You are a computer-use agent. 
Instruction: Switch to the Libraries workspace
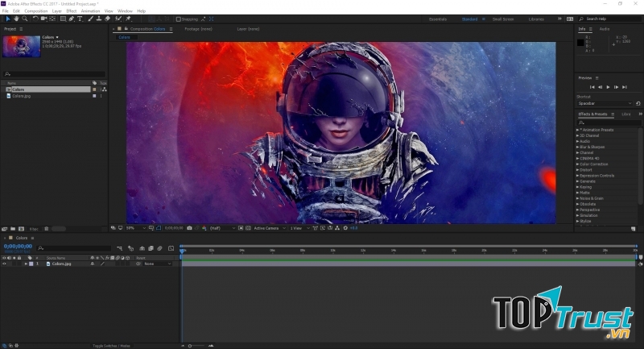click(536, 19)
